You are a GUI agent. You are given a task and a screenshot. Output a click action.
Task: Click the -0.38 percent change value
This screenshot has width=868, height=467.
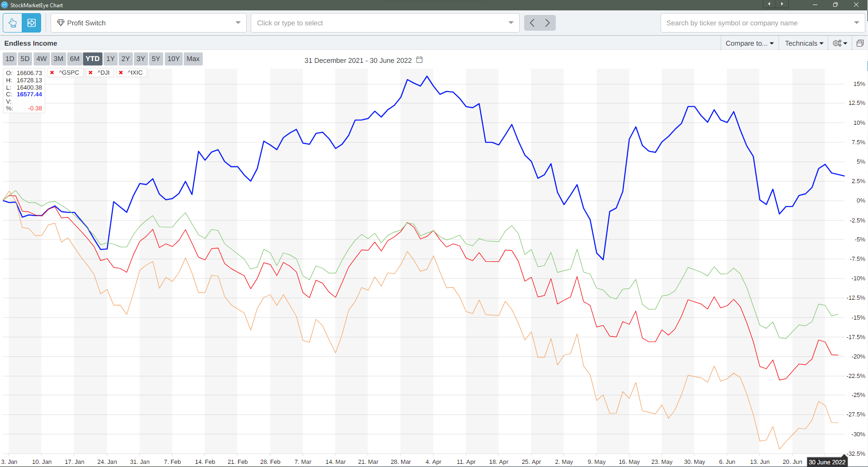coord(35,108)
